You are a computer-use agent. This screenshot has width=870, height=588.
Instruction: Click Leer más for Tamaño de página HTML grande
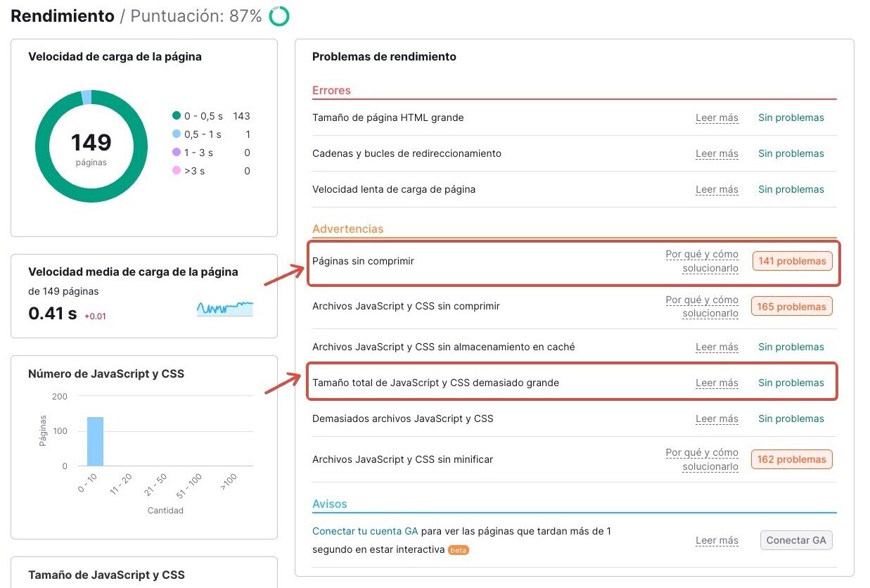[717, 117]
